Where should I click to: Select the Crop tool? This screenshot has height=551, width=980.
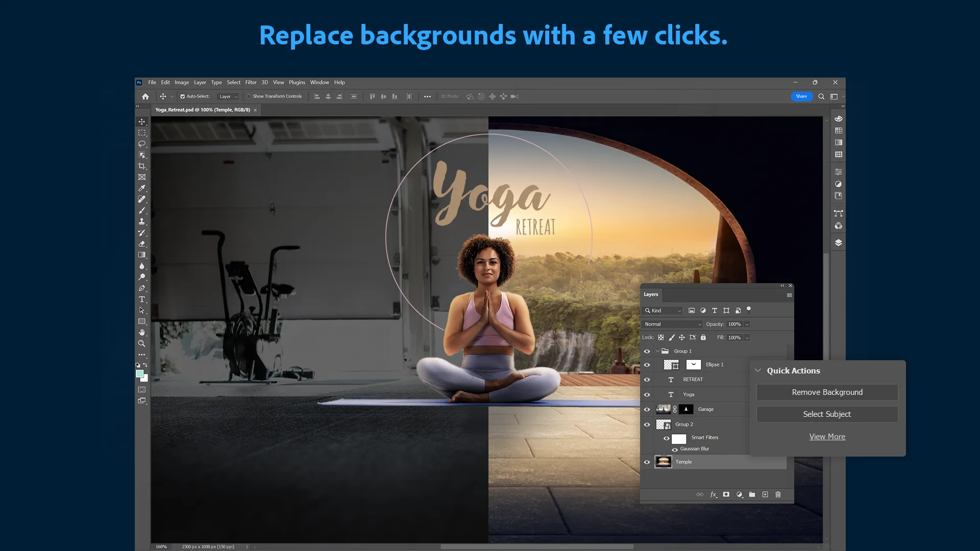tap(142, 166)
